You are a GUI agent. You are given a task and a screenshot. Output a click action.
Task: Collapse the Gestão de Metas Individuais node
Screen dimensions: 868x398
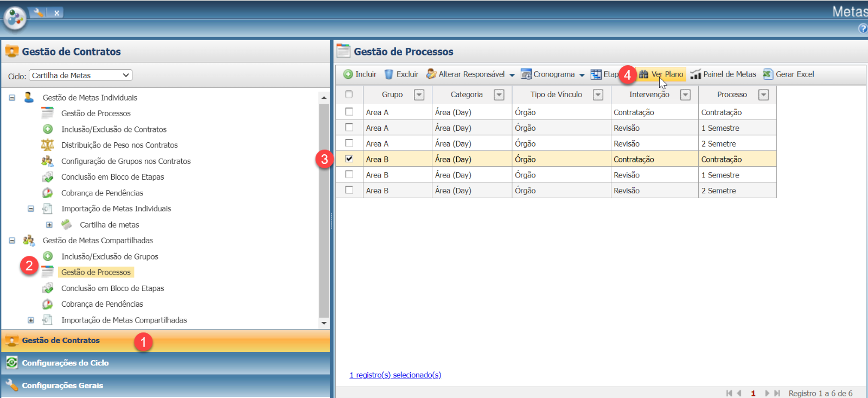point(12,98)
